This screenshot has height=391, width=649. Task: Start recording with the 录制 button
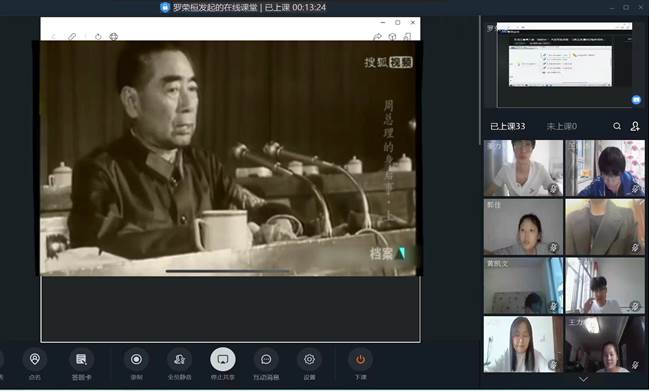click(x=136, y=360)
